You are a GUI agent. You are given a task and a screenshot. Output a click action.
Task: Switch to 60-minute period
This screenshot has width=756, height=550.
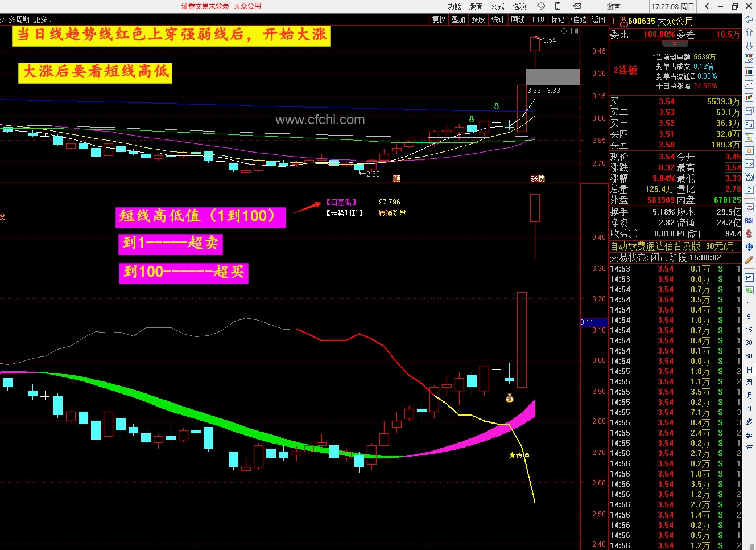point(749,356)
